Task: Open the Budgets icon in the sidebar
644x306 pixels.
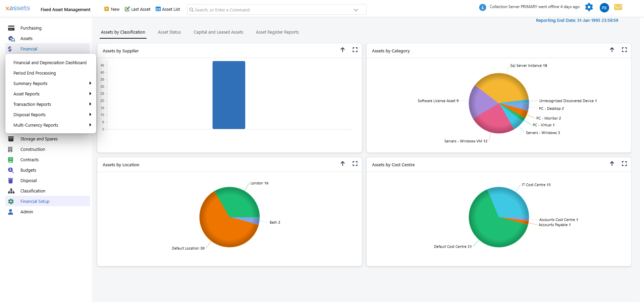Action: (11, 170)
